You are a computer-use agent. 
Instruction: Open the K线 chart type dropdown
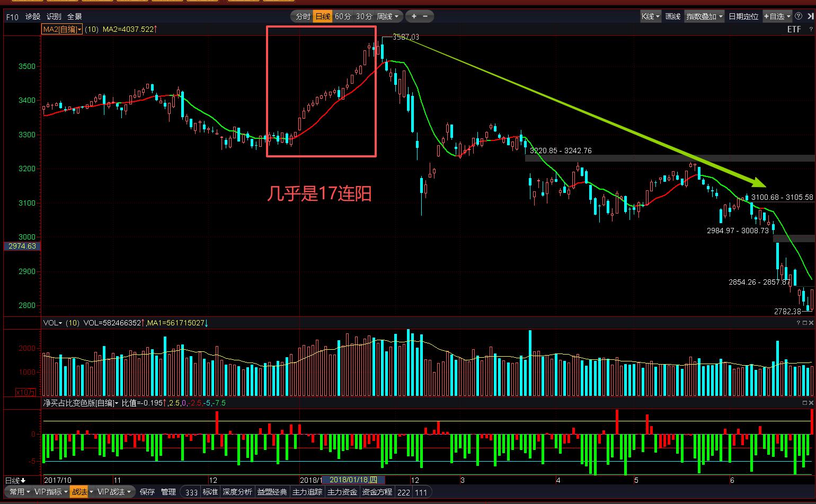(x=651, y=16)
